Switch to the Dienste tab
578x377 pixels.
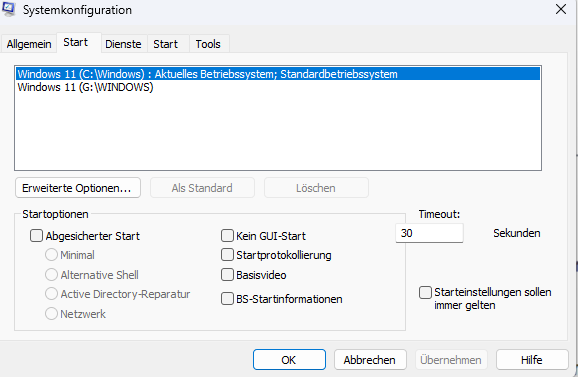click(x=123, y=44)
